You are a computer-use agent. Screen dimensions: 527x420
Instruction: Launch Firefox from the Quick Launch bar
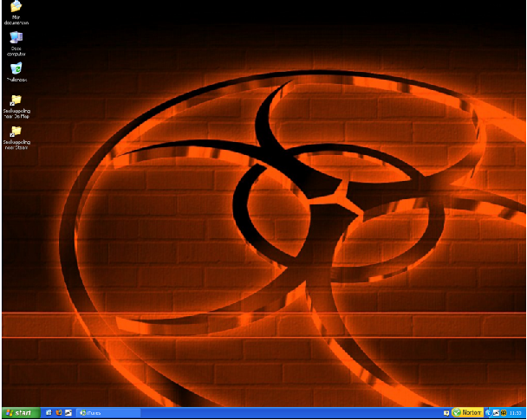point(59,413)
